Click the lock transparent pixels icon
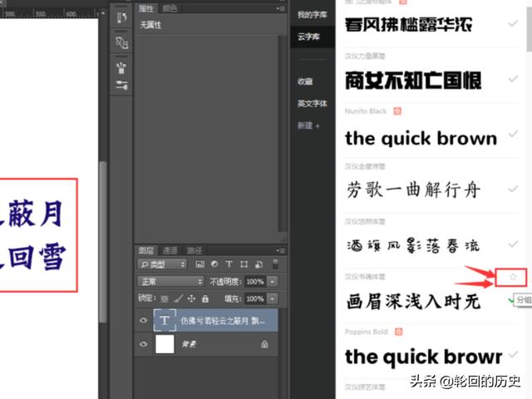Viewport: 532px width, 399px height. [165, 298]
